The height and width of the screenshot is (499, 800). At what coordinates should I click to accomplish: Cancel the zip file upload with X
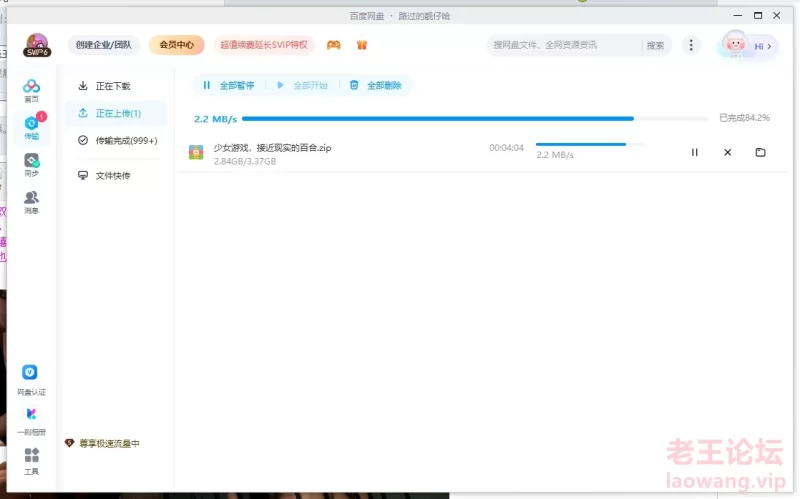pyautogui.click(x=728, y=152)
